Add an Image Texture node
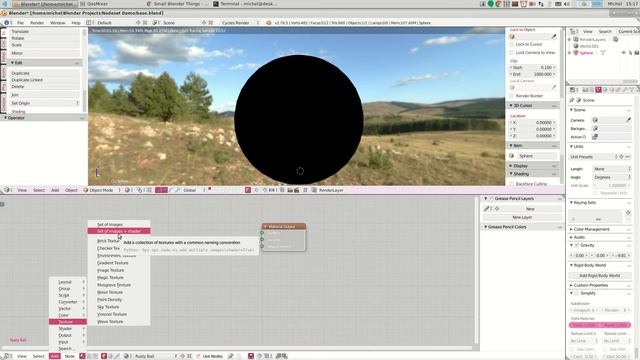The image size is (640, 360). [x=119, y=270]
